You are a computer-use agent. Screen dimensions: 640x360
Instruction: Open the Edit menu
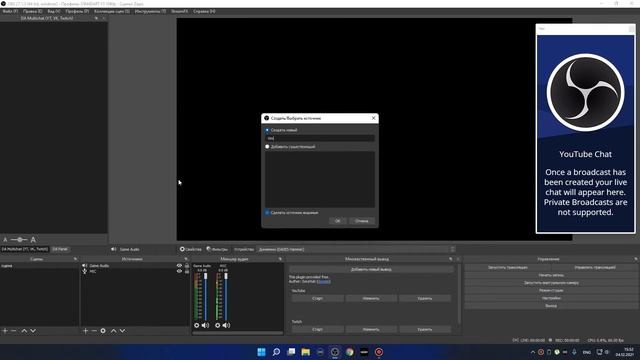point(33,11)
